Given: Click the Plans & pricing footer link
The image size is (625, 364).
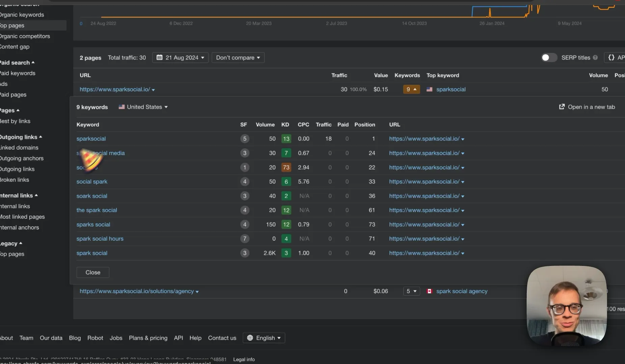Looking at the screenshot, I should (x=148, y=338).
